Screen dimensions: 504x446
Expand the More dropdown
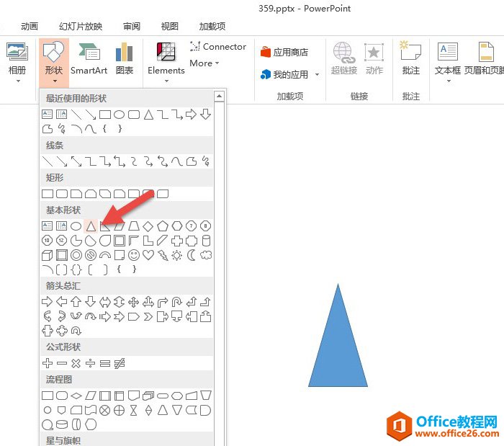click(204, 63)
